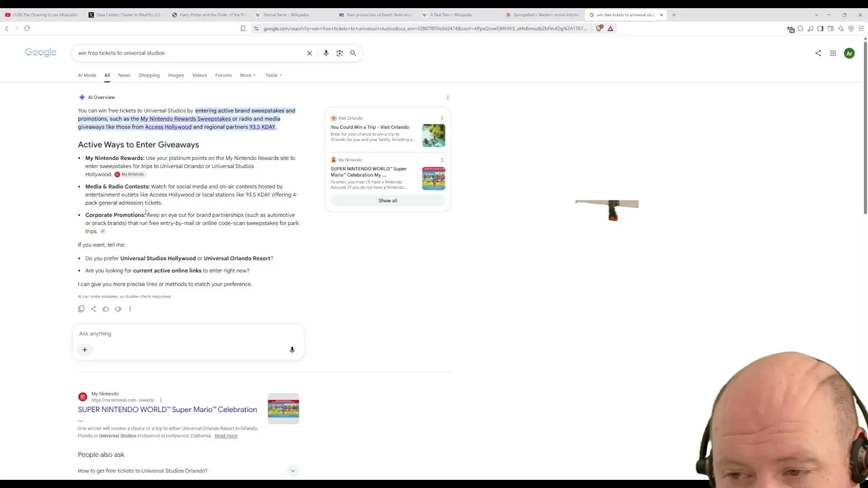Give thumbs down to AI Overview
The width and height of the screenshot is (868, 488).
118,309
